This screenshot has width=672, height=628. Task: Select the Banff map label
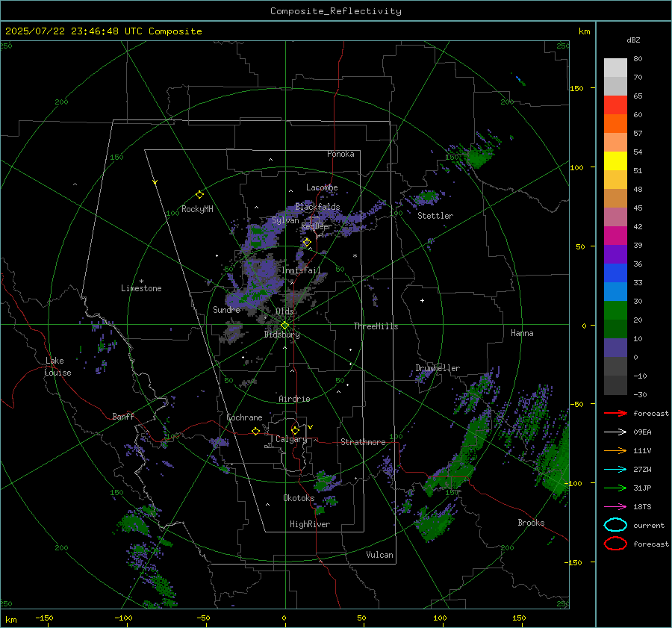[x=123, y=417]
